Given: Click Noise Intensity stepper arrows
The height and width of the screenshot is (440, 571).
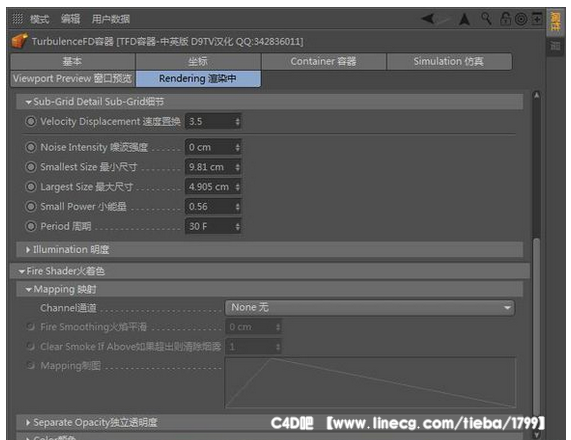Looking at the screenshot, I should coord(237,147).
